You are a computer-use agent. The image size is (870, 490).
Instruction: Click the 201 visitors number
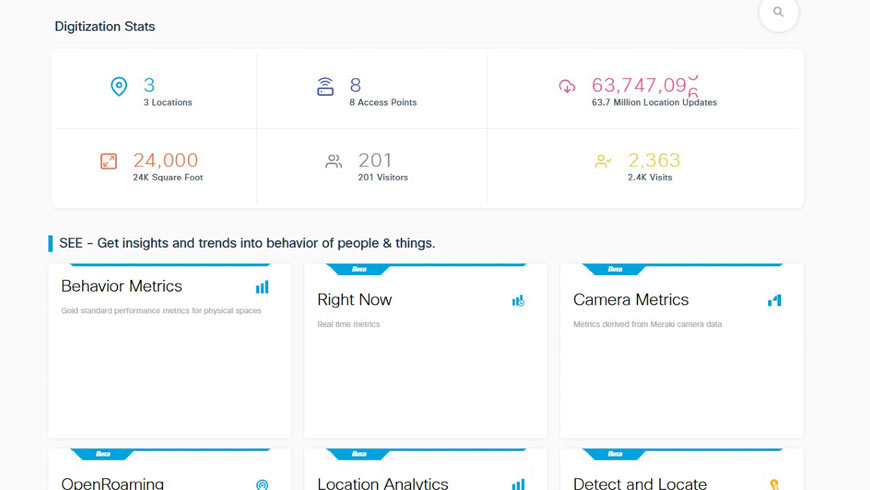point(375,160)
